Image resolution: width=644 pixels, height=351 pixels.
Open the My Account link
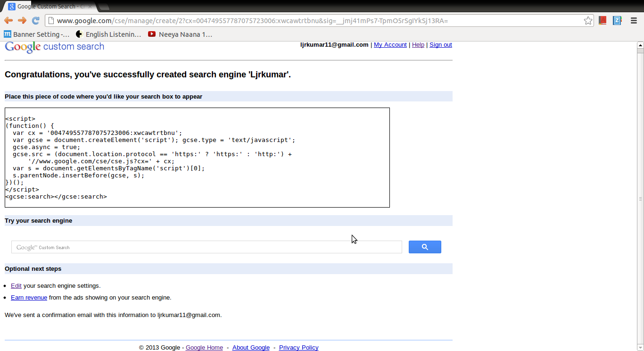coord(390,45)
